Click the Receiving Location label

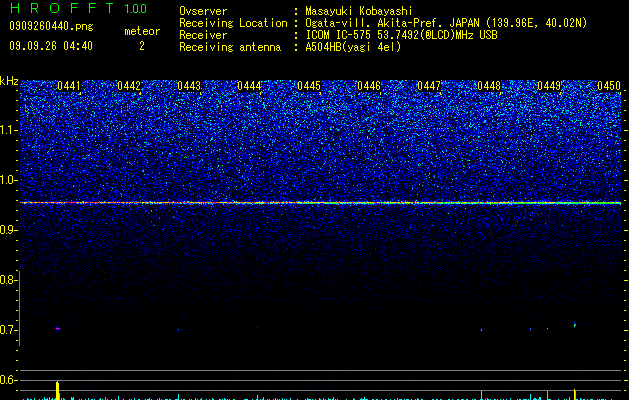pyautogui.click(x=233, y=23)
